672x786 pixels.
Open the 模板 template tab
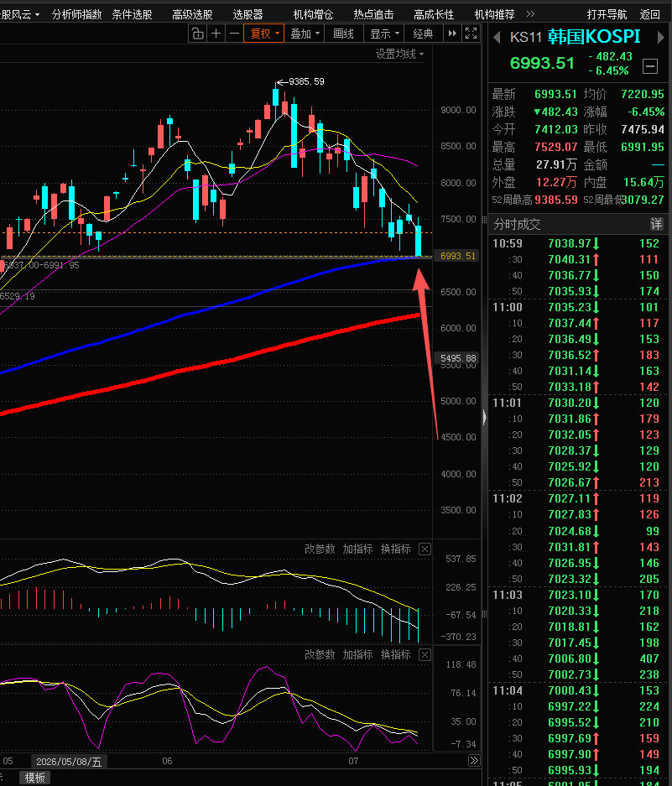click(x=34, y=778)
